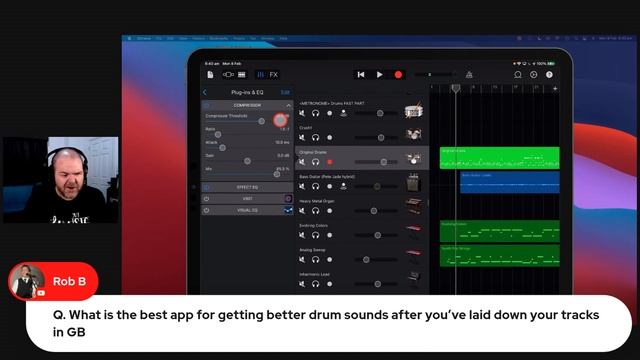The image size is (640, 360).
Task: Go to beginning of the song
Action: (x=361, y=75)
